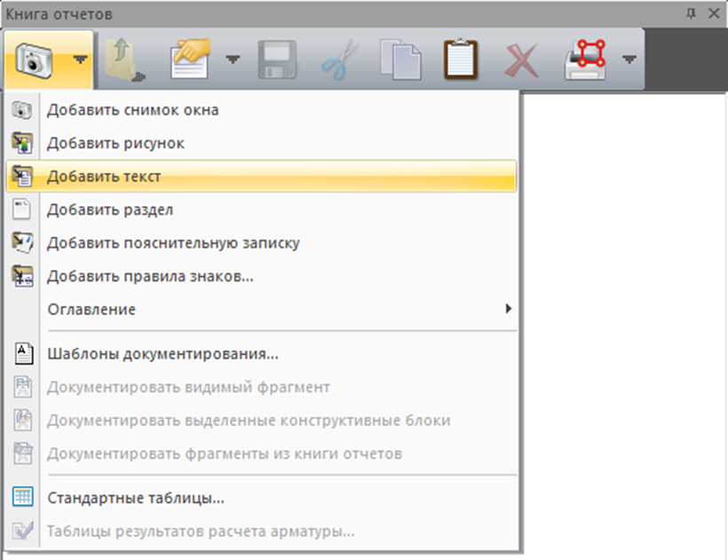Click the camera snapshot toolbar button
The height and width of the screenshot is (560, 728).
pyautogui.click(x=35, y=59)
